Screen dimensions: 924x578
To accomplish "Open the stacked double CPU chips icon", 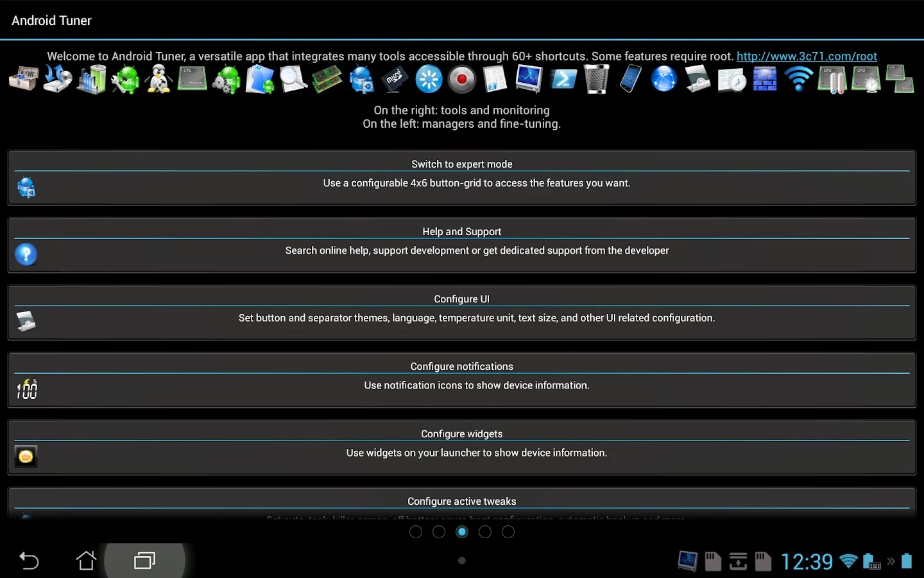I will (900, 80).
